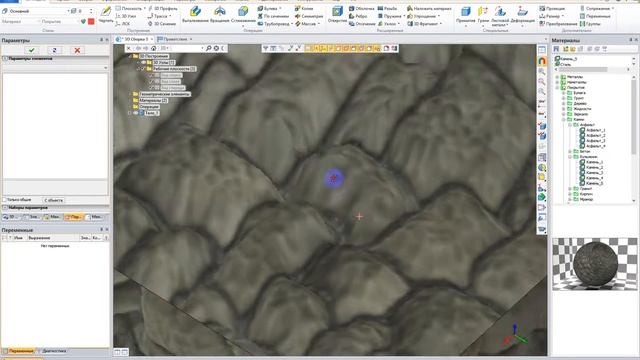Image resolution: width=640 pixels, height=360 pixels.
Task: Click the Резьба command
Action: (387, 8)
